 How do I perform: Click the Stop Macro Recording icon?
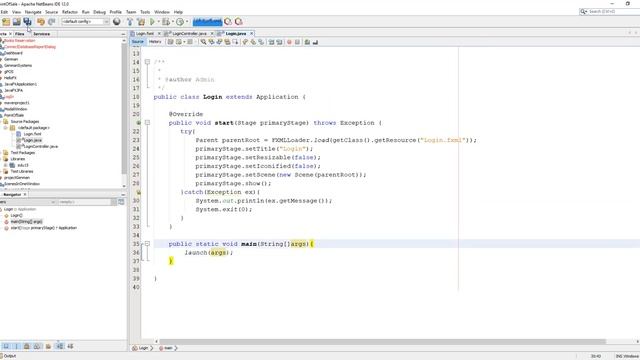(x=298, y=42)
